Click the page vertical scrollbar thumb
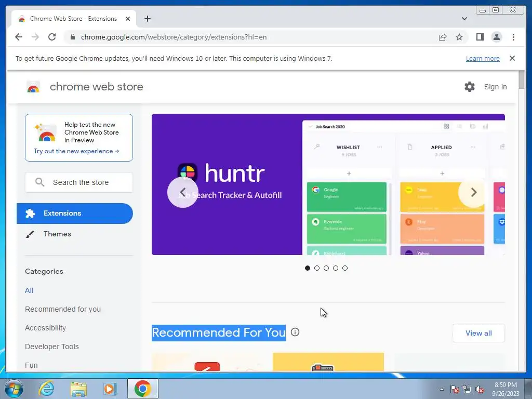Screen dimensions: 532x399 pos(522,79)
